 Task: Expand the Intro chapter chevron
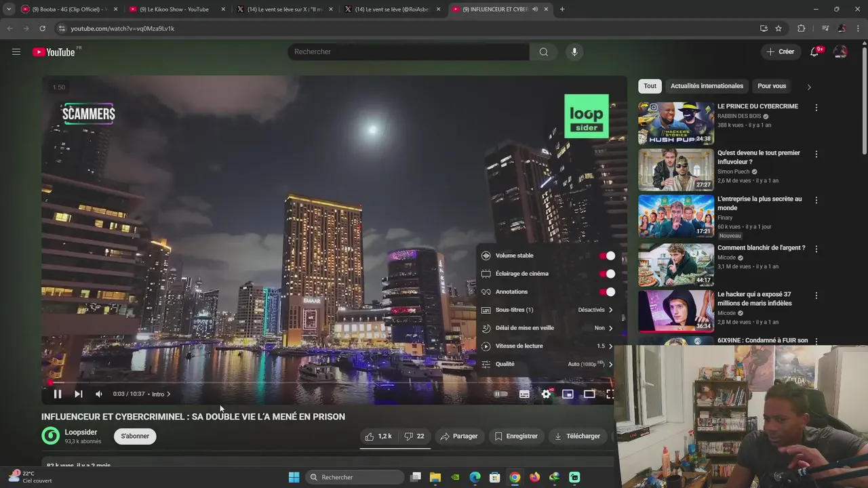pos(169,394)
